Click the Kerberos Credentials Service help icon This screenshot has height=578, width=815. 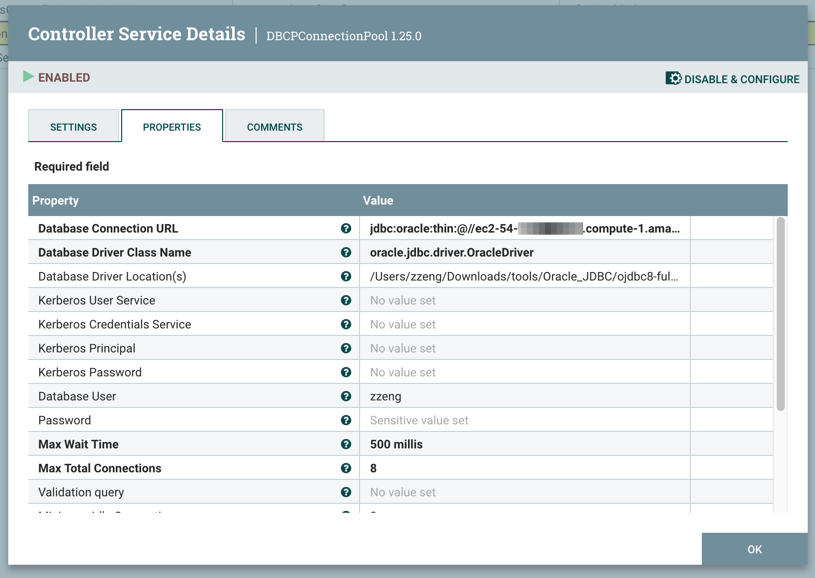point(345,324)
